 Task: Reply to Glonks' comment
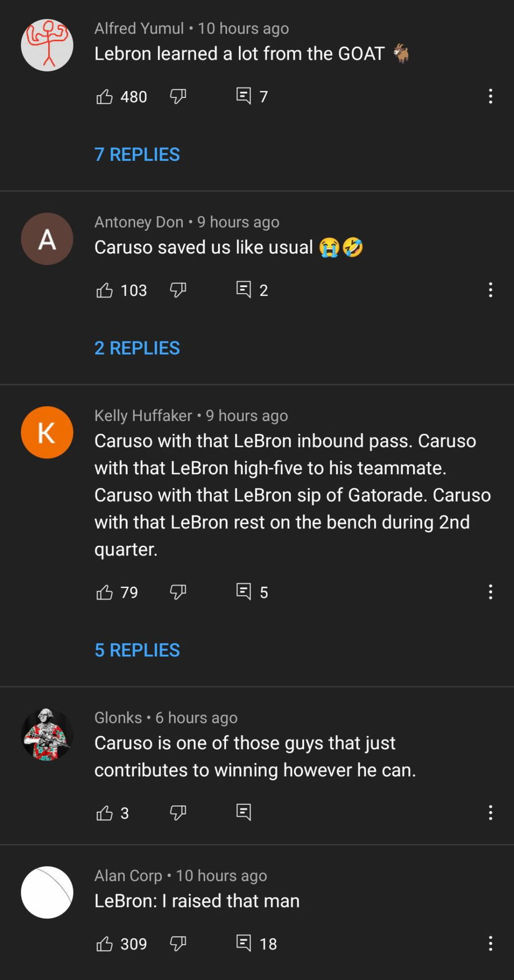click(x=244, y=812)
